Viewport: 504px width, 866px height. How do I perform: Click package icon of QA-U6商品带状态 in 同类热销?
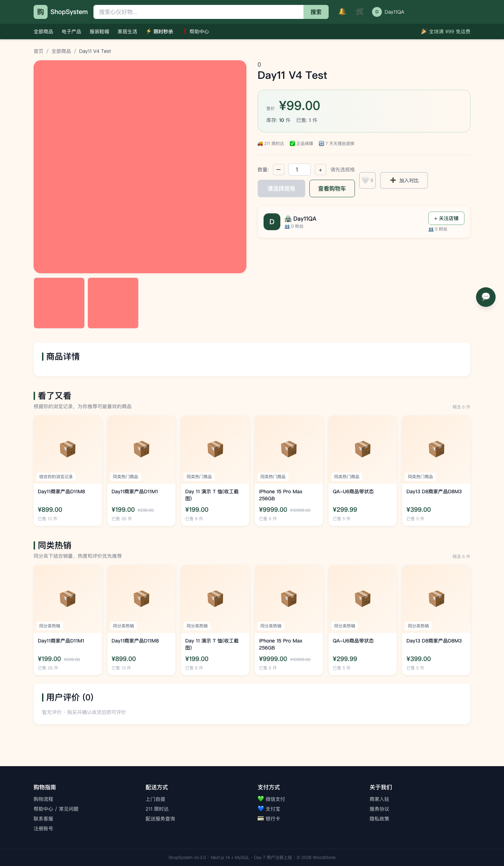pos(363,599)
